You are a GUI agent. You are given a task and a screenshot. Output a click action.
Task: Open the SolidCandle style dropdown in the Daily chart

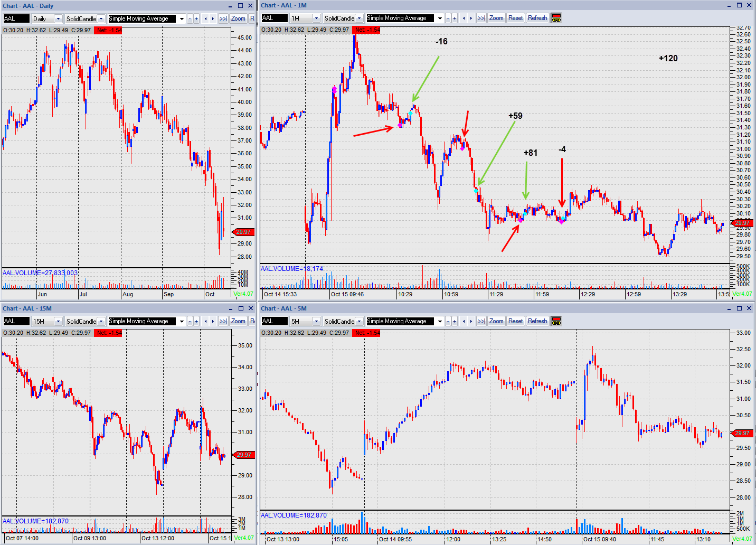(x=101, y=18)
